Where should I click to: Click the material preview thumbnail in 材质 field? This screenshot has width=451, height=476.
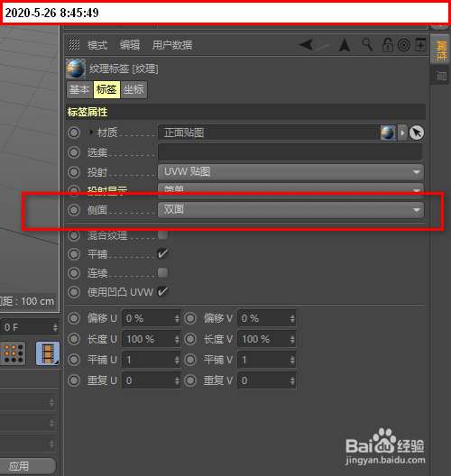pyautogui.click(x=388, y=133)
